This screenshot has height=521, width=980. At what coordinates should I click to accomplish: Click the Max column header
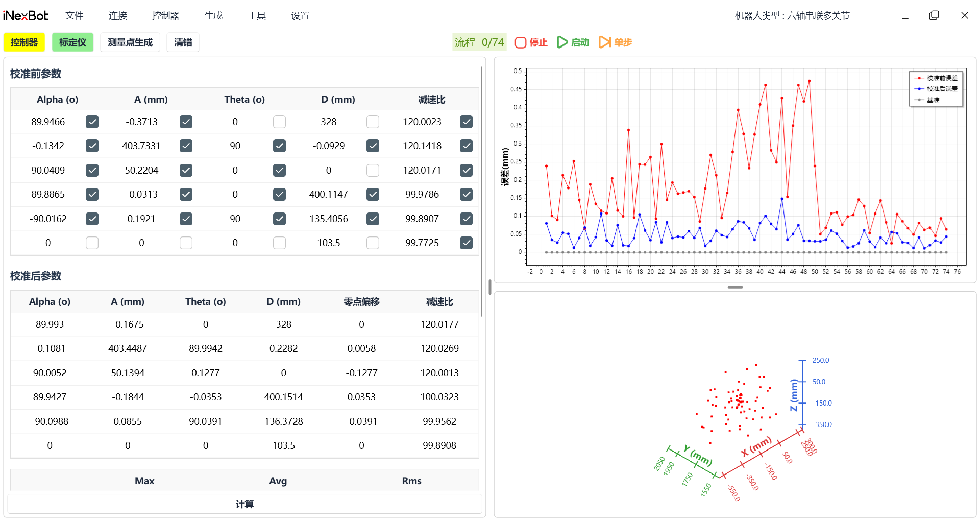coord(144,481)
